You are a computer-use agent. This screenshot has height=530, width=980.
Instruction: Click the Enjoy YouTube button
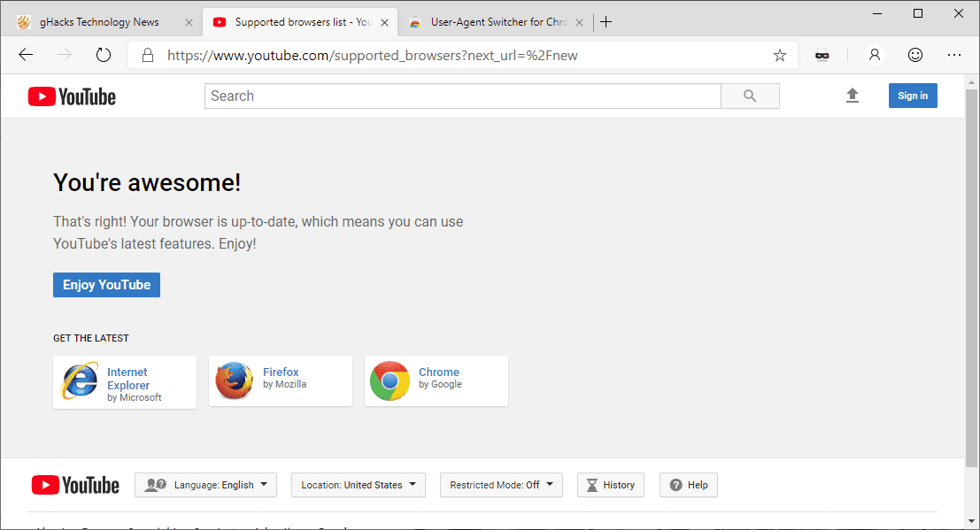click(x=106, y=285)
